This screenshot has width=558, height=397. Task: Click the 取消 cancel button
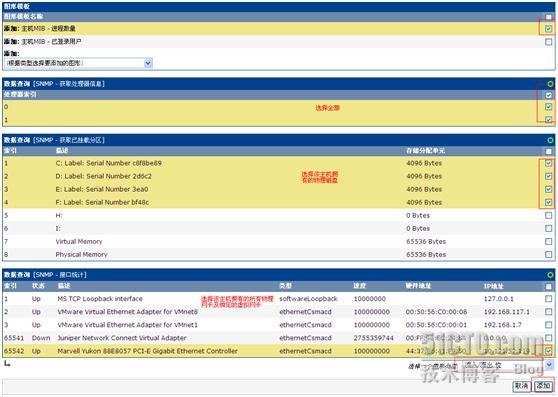522,386
